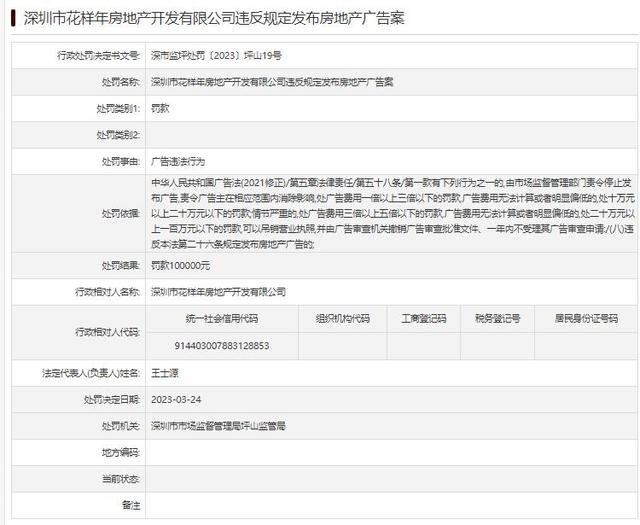Select credit code 914403007883128853

pyautogui.click(x=222, y=346)
